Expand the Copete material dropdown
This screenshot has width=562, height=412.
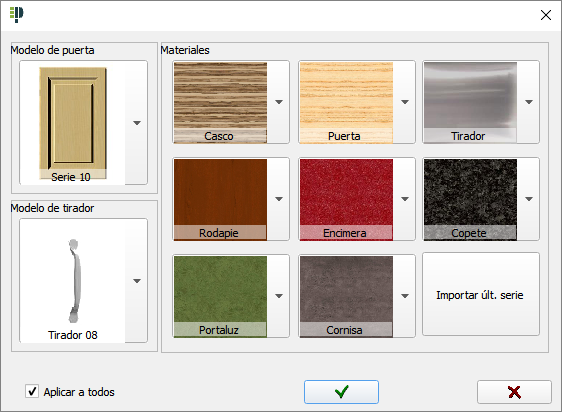[x=529, y=199]
